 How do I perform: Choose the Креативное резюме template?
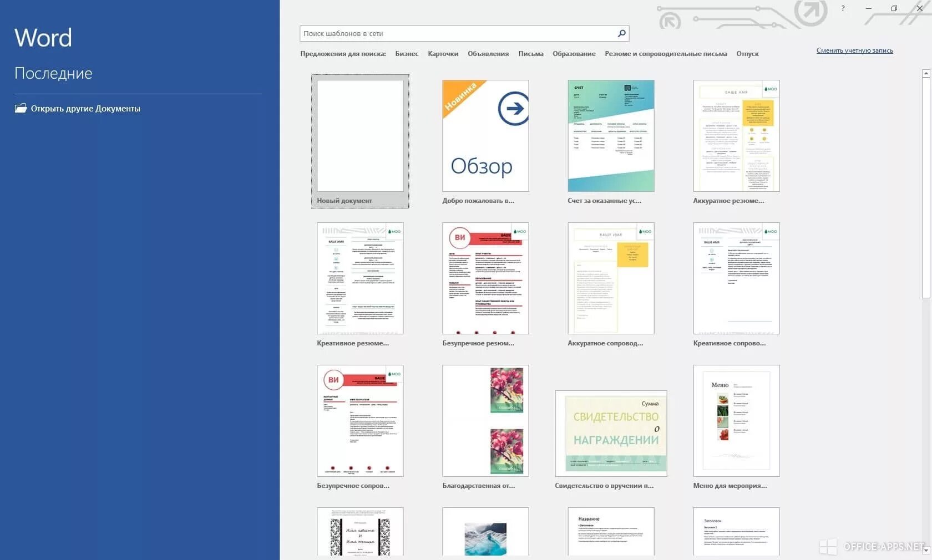pyautogui.click(x=360, y=284)
